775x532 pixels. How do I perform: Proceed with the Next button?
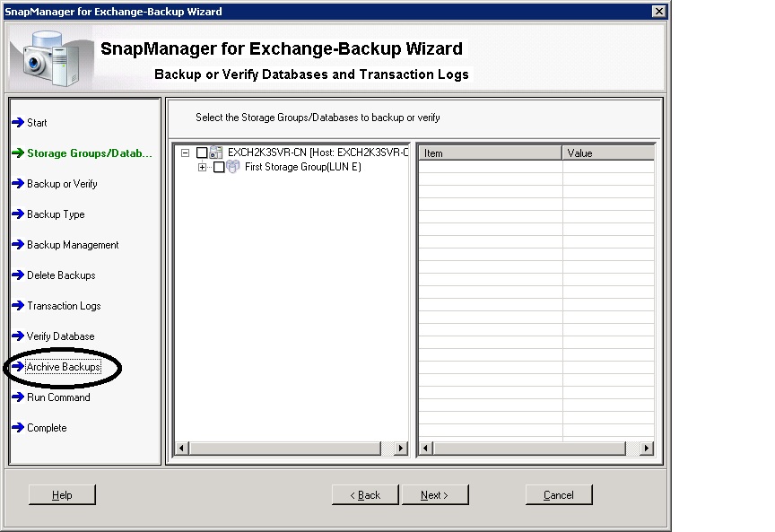tap(435, 494)
